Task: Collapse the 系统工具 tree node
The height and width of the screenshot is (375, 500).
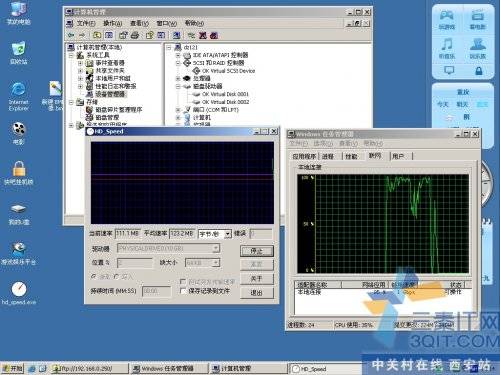Action: pos(71,55)
